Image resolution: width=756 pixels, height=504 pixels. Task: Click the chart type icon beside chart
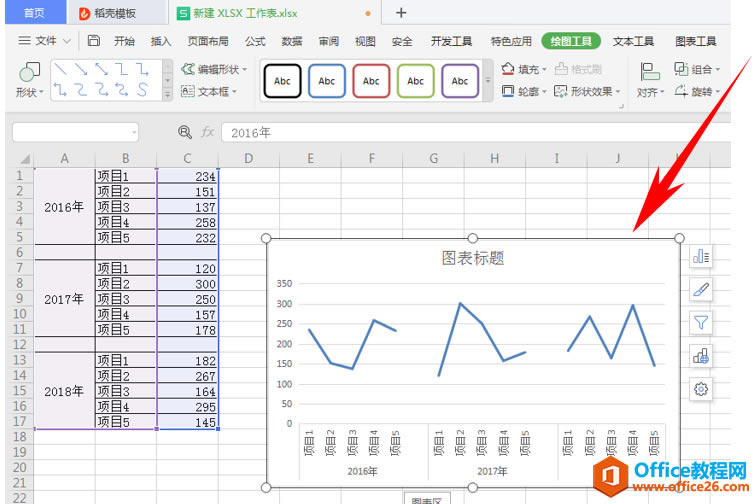coord(701,356)
